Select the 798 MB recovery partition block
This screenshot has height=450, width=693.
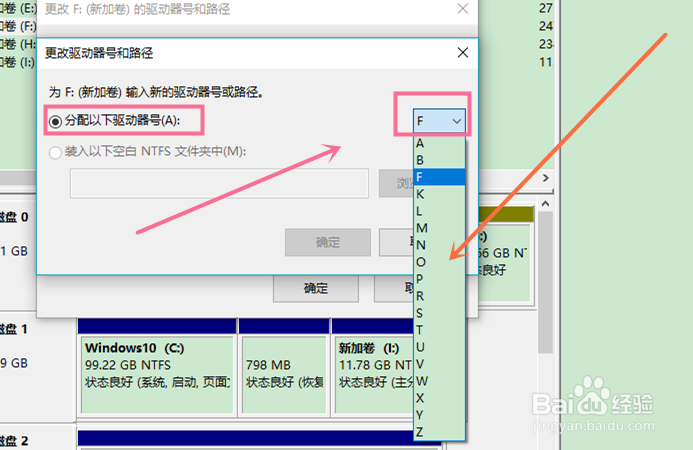tap(284, 375)
